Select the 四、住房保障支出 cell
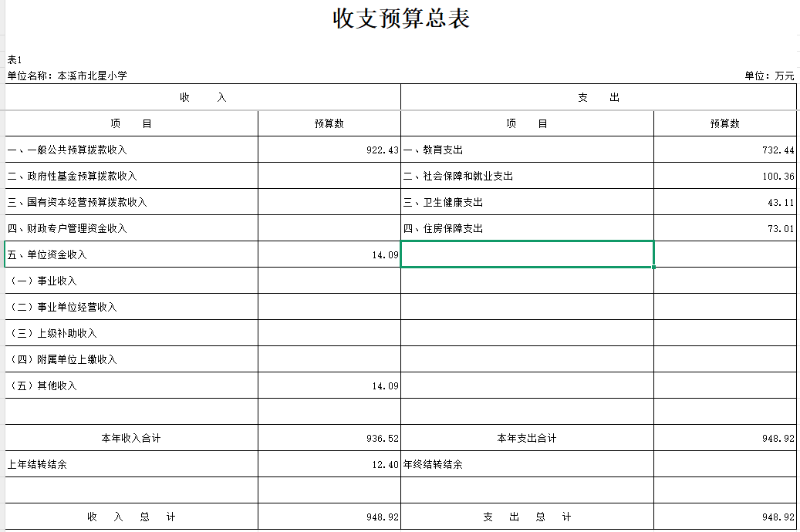This screenshot has height=532, width=800. [528, 228]
